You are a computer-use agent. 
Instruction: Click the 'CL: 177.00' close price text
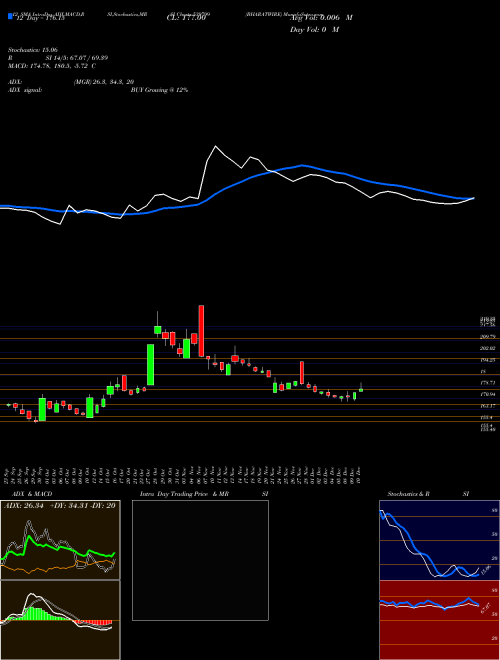pos(188,19)
